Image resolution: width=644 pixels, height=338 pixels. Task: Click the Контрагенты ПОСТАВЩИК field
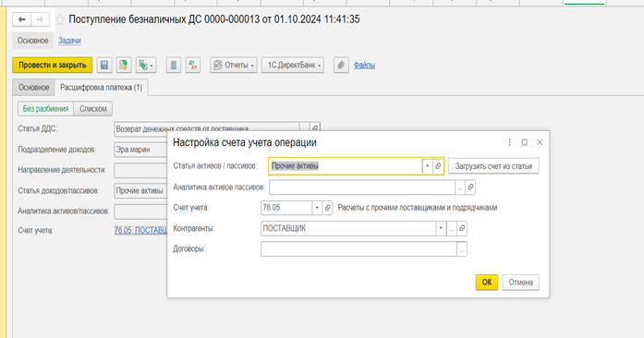(348, 228)
